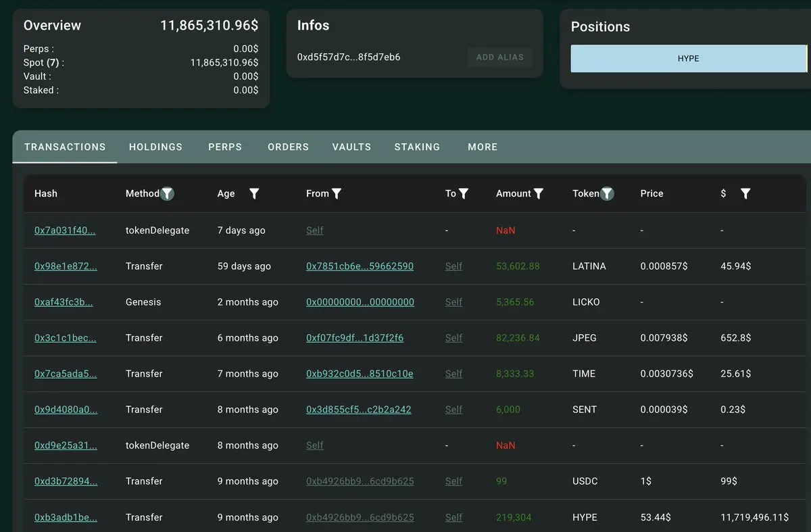Click the dollar value column filter icon
811x532 pixels.
coord(745,194)
